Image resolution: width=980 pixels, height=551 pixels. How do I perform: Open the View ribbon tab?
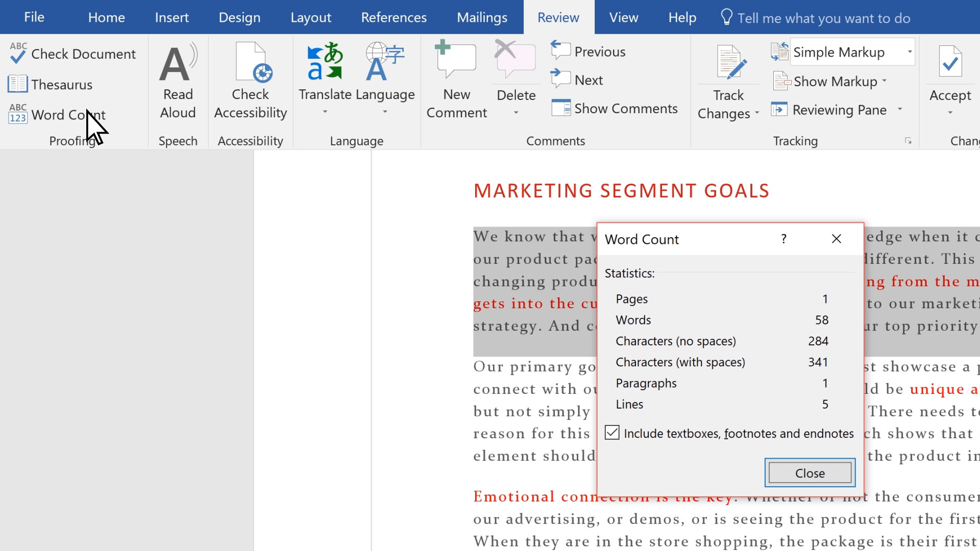624,17
